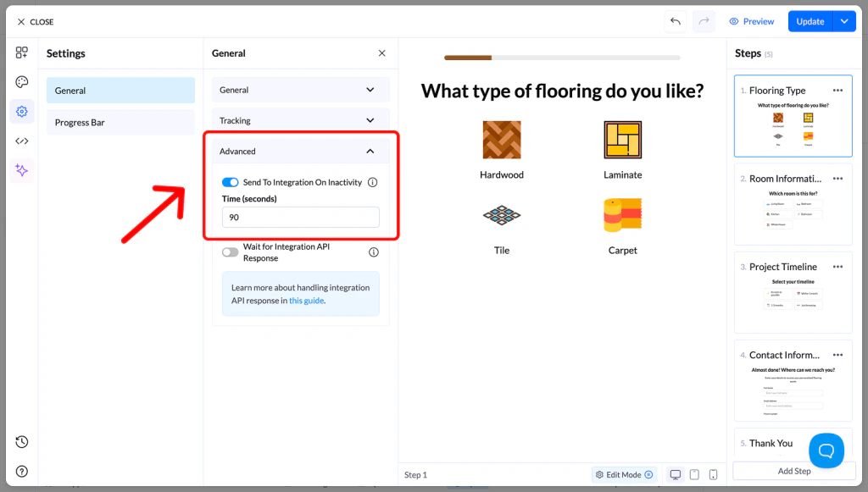
Task: Click the form progress bar
Action: click(x=562, y=58)
